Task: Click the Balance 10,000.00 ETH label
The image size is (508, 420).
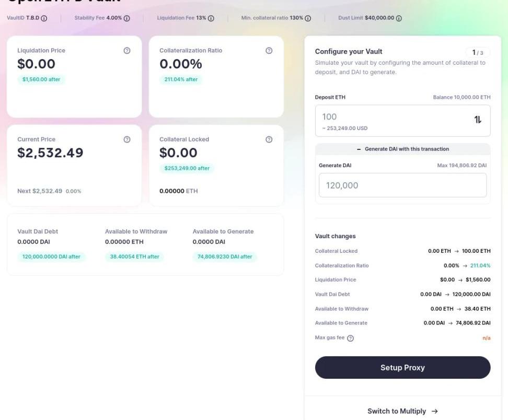Action: pos(461,97)
